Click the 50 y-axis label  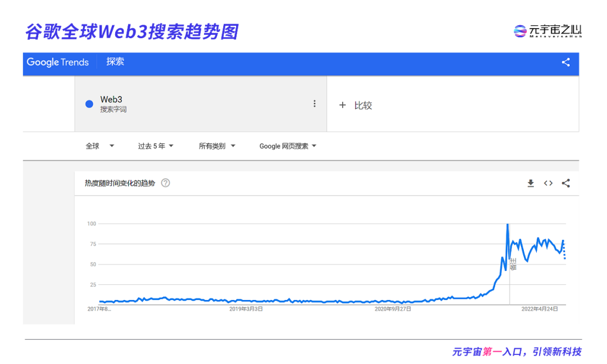click(x=93, y=264)
